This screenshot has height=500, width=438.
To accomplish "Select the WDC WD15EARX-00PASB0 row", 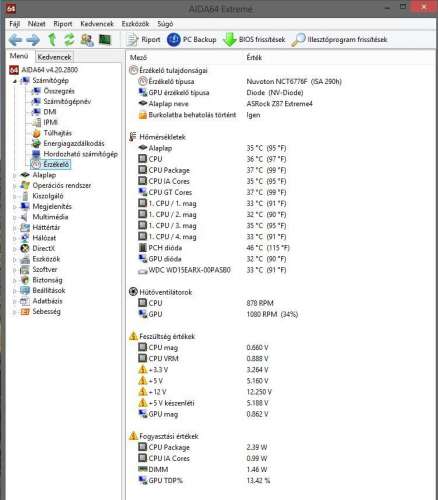I will [x=212, y=270].
